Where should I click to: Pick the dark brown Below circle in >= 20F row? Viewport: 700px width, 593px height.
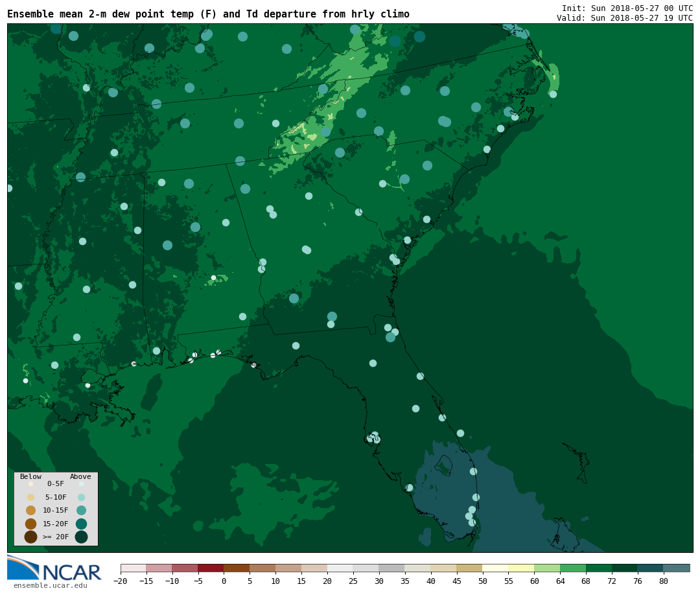[31, 537]
